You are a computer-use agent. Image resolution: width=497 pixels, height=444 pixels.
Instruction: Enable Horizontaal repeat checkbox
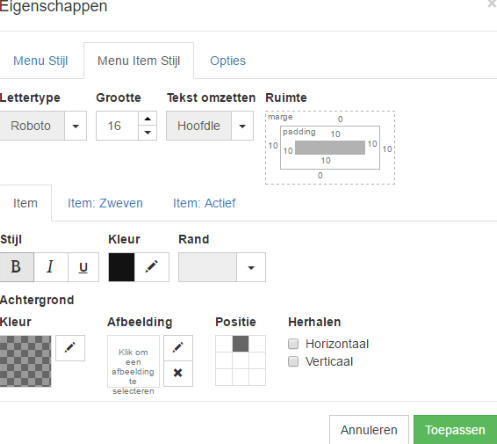(x=293, y=344)
